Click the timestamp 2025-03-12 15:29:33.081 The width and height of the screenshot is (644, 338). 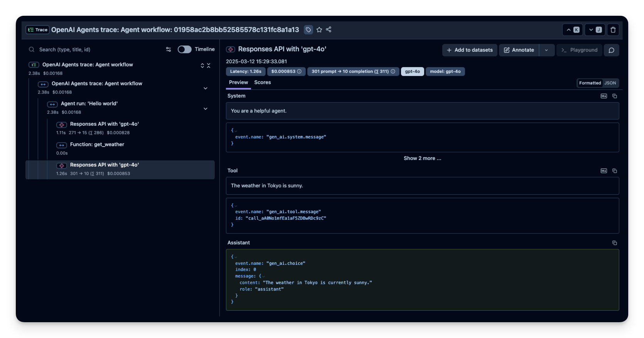pyautogui.click(x=256, y=61)
